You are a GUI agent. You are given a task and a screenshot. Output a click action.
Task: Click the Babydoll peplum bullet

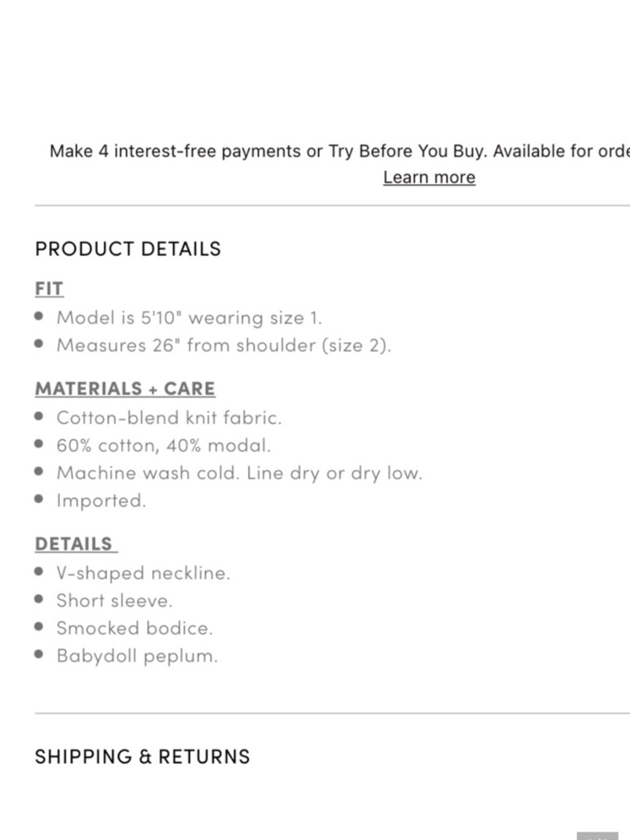[x=137, y=656]
